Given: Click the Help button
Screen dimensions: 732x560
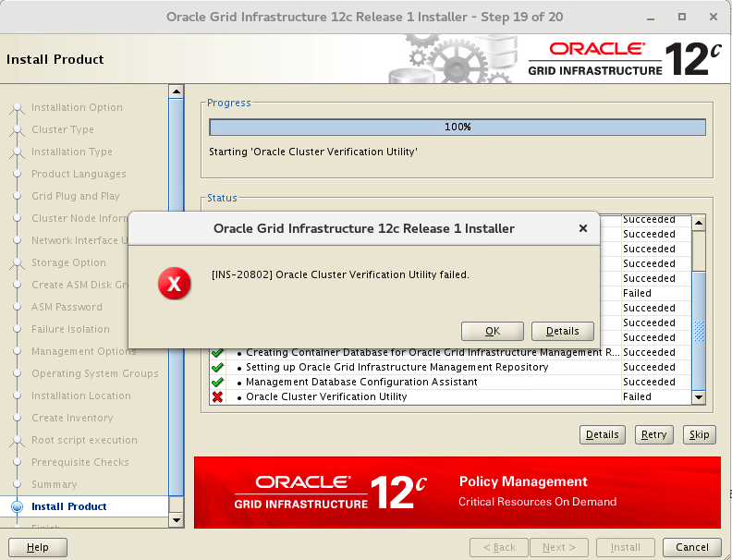Looking at the screenshot, I should pyautogui.click(x=38, y=547).
